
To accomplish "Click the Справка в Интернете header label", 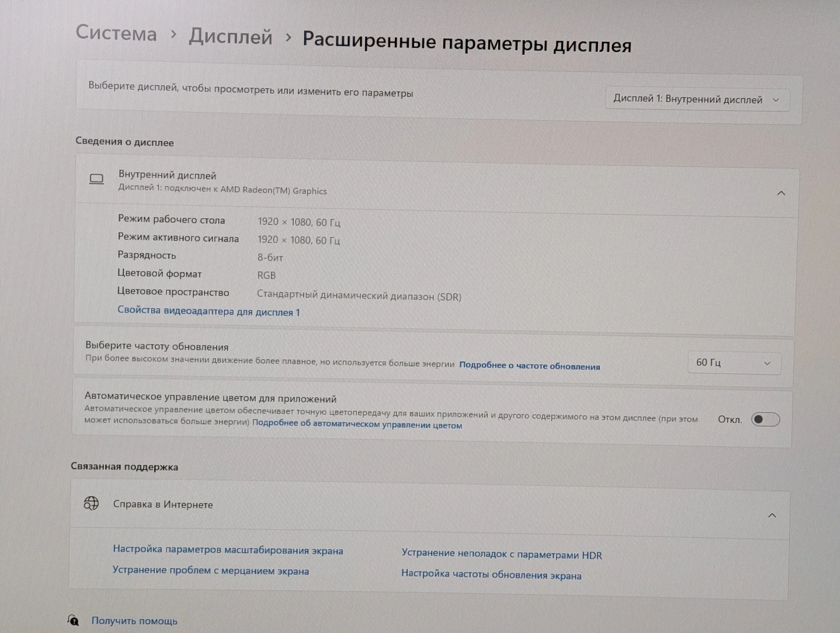I will click(163, 504).
